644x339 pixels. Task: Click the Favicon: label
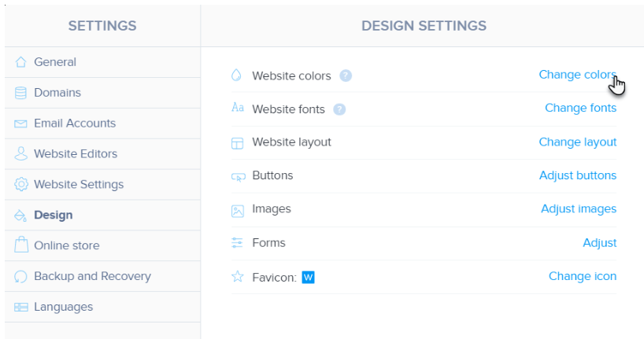click(274, 278)
